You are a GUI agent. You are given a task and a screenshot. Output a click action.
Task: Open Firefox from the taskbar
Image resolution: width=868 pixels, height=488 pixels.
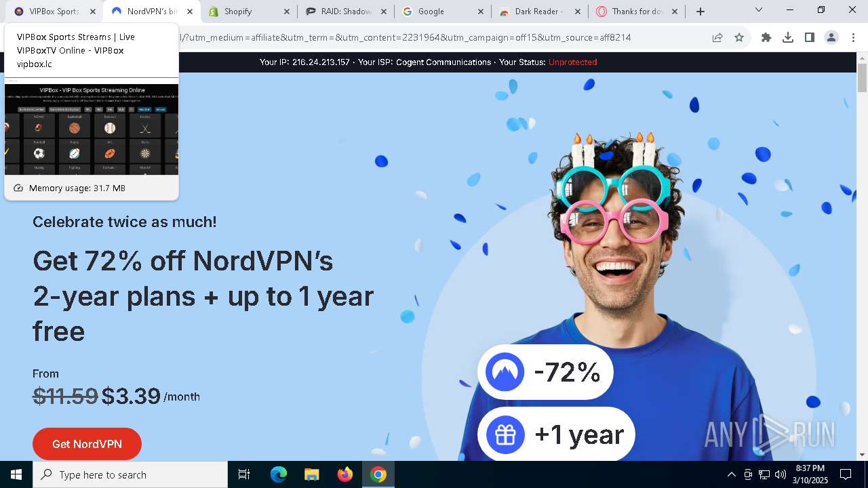[x=345, y=474]
